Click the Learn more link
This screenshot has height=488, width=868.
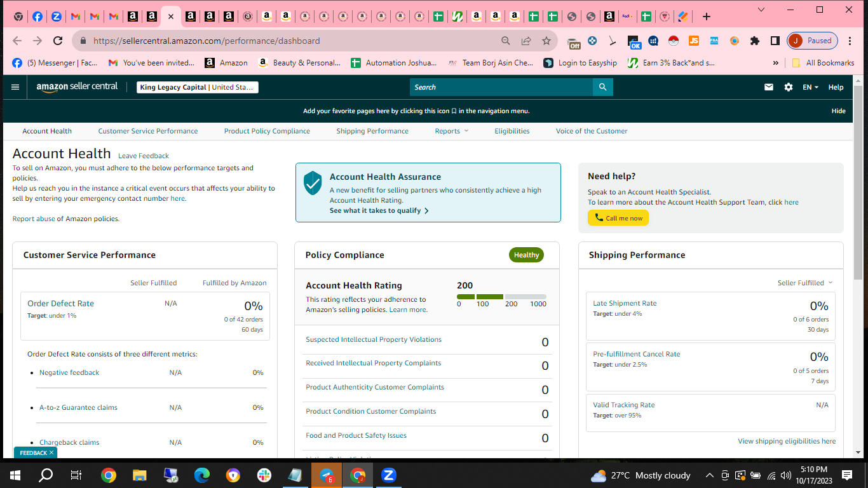(409, 309)
